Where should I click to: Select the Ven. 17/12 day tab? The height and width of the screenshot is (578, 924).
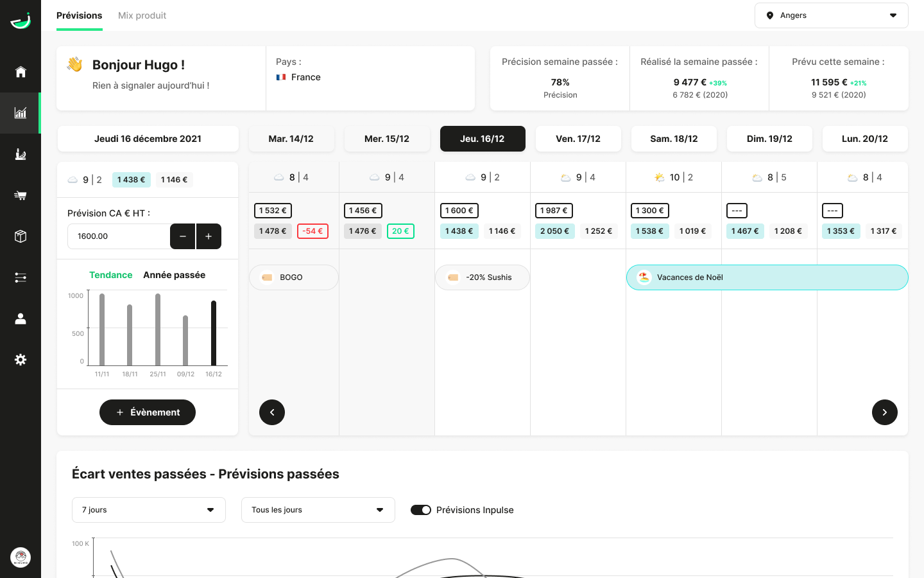pyautogui.click(x=577, y=139)
